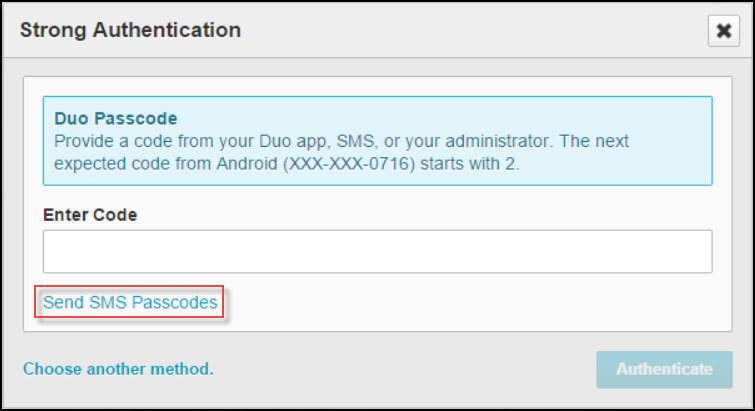Place cursor in the Duo code entry field
This screenshot has height=411, width=755.
coord(377,252)
